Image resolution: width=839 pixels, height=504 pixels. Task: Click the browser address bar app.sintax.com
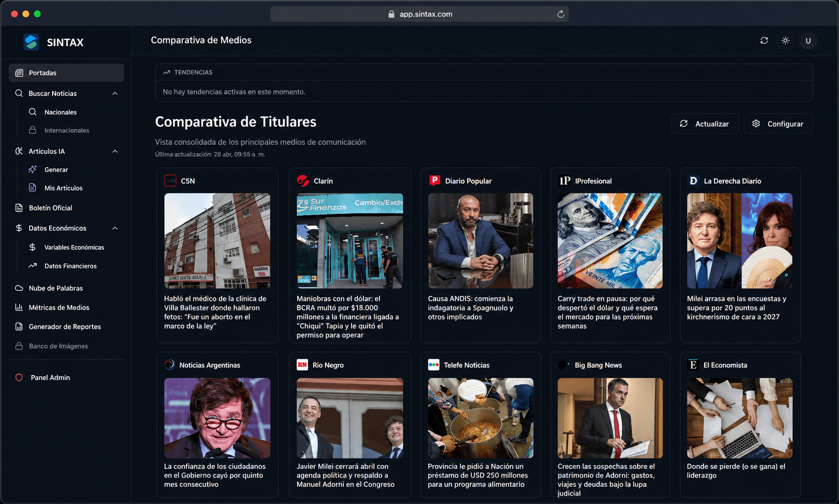click(420, 14)
